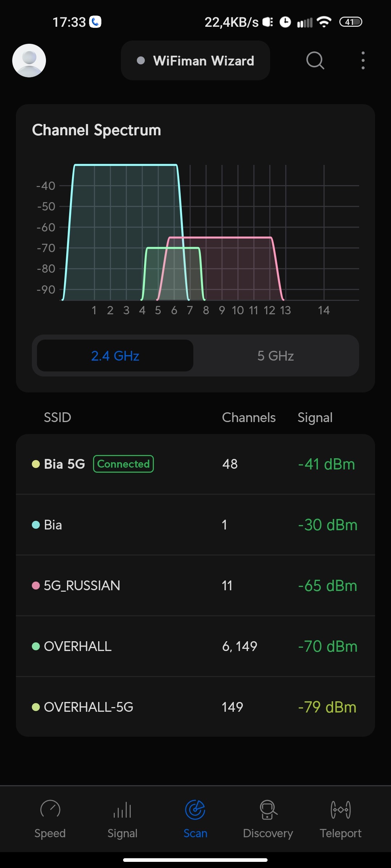
Task: Open the OVERHALL network entry
Action: (x=195, y=646)
